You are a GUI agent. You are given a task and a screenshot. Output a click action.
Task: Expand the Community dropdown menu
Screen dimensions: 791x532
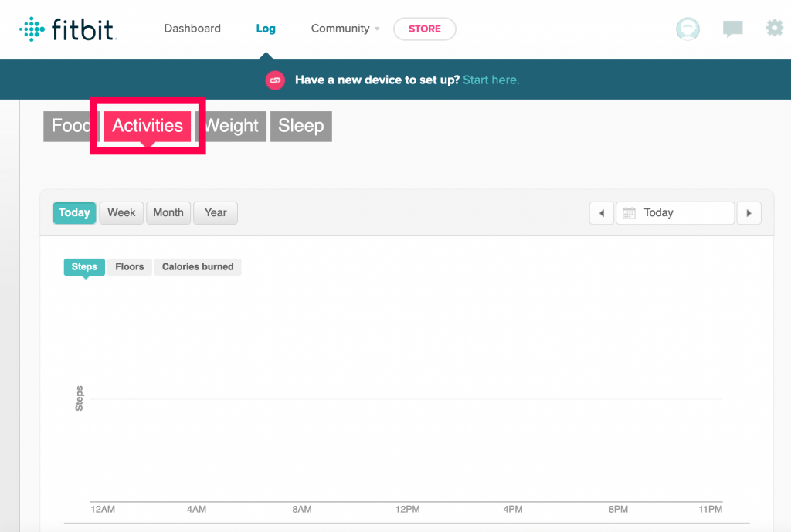click(345, 29)
